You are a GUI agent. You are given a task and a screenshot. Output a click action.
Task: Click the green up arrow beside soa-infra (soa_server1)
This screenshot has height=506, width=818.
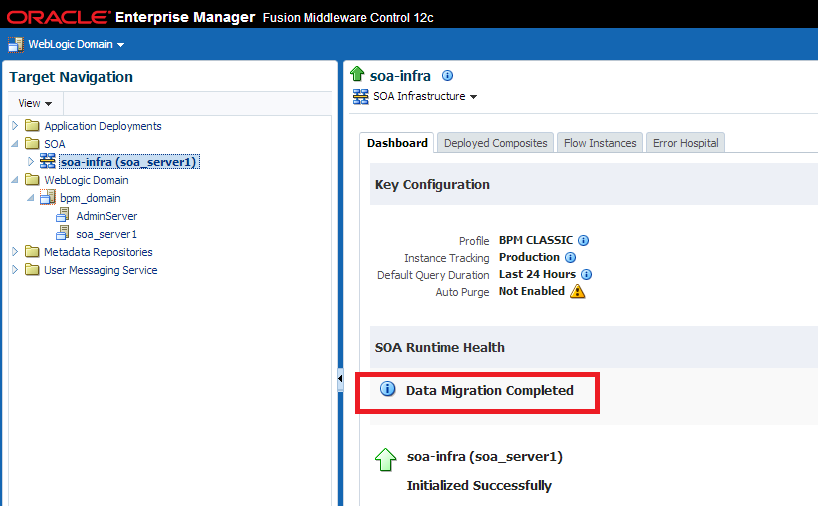[386, 459]
